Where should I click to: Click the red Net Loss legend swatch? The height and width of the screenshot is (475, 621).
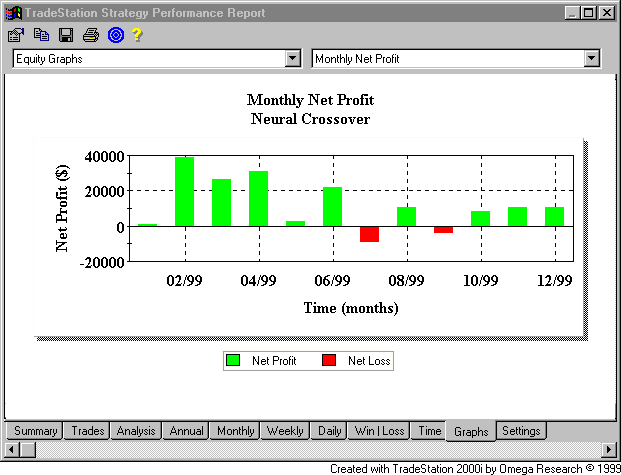click(x=329, y=360)
